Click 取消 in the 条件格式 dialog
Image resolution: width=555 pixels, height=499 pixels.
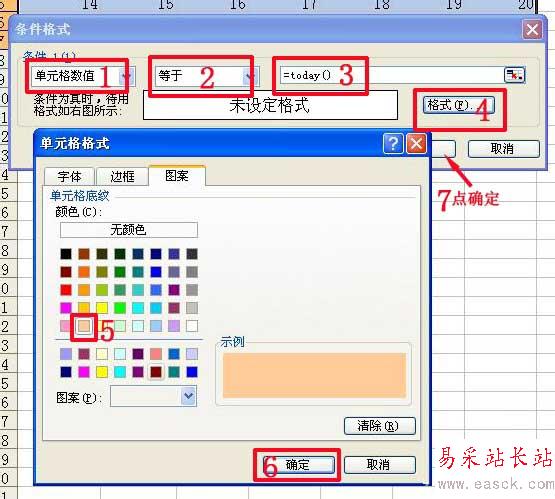pos(503,149)
